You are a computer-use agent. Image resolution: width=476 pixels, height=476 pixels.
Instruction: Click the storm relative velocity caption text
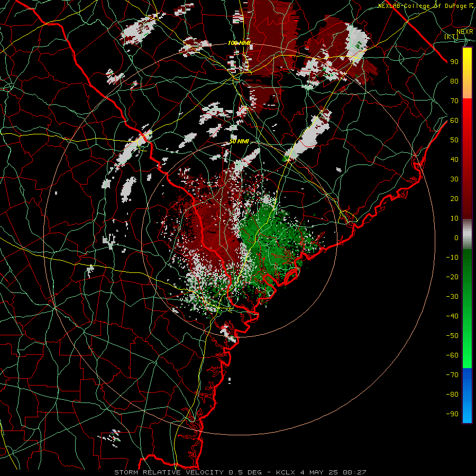pyautogui.click(x=240, y=472)
